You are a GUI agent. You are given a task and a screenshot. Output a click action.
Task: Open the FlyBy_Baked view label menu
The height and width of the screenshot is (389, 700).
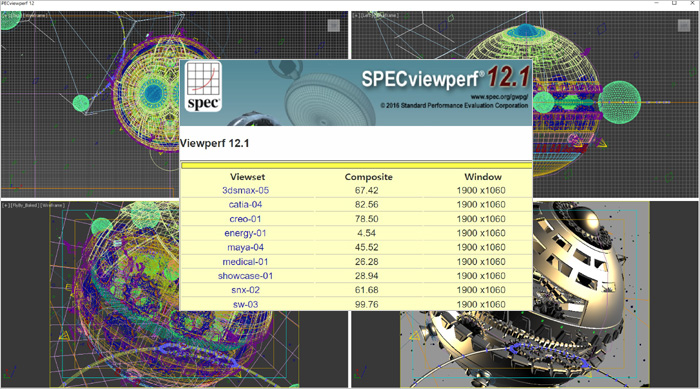point(25,205)
